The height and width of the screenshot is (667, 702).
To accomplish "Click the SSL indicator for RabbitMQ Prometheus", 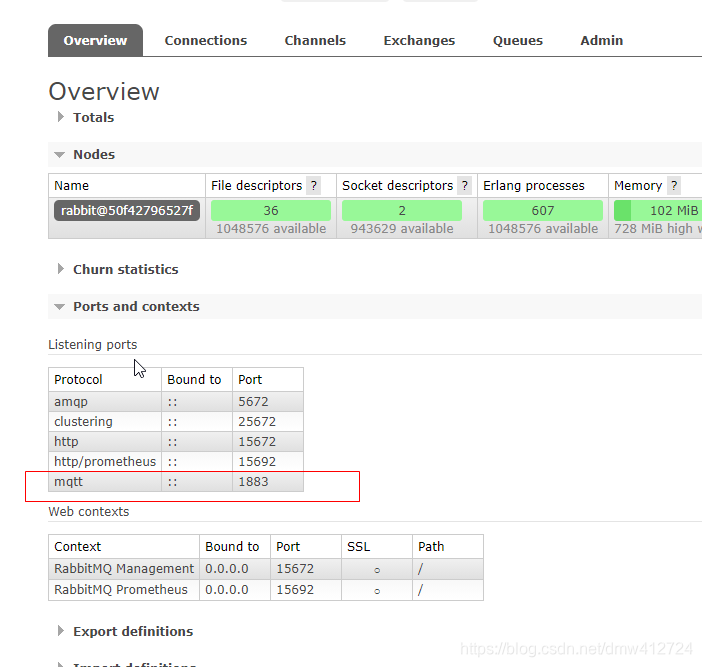I will 377,591.
